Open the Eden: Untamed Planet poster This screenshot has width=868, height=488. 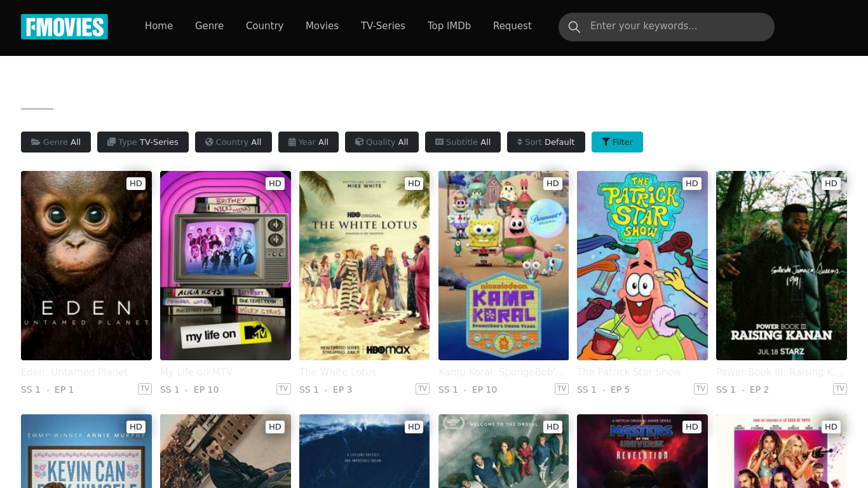(x=86, y=266)
